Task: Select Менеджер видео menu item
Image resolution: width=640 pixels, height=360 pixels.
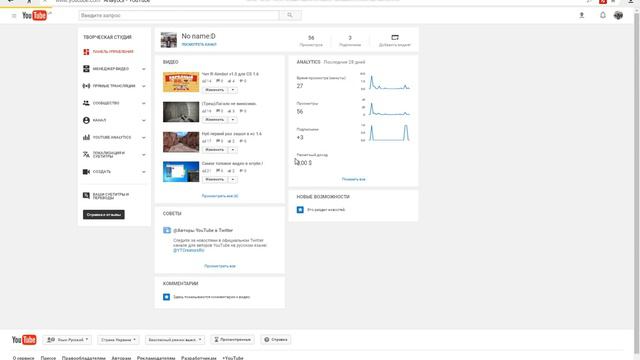Action: pos(111,69)
